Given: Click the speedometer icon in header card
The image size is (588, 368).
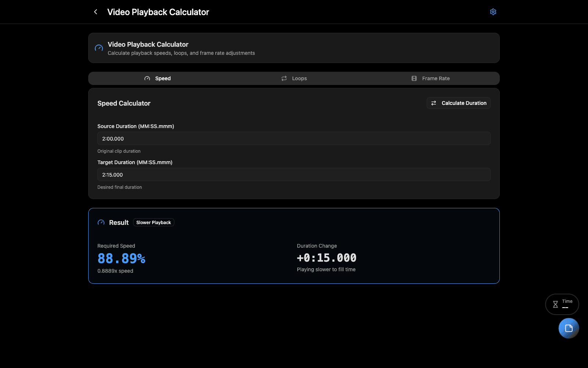Looking at the screenshot, I should coord(99,48).
